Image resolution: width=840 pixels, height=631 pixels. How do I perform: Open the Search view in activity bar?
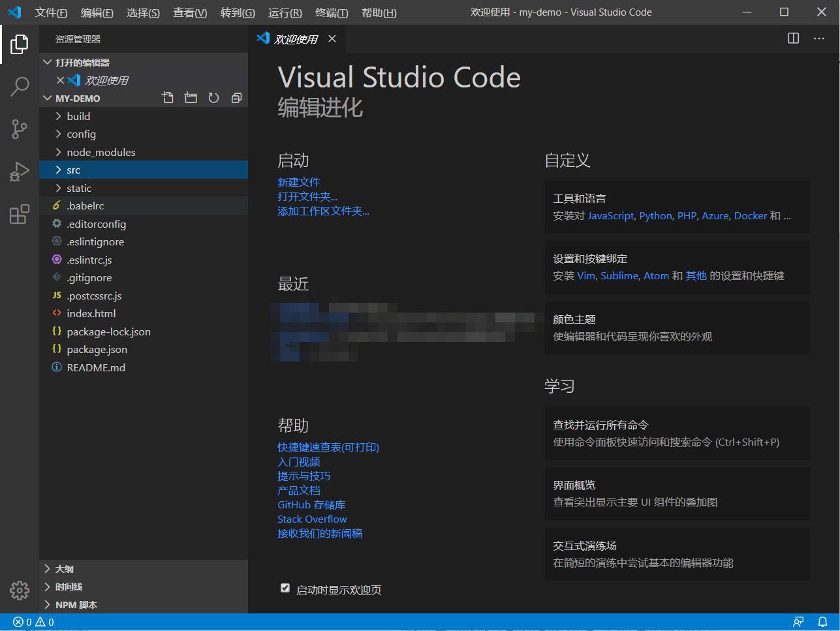20,86
